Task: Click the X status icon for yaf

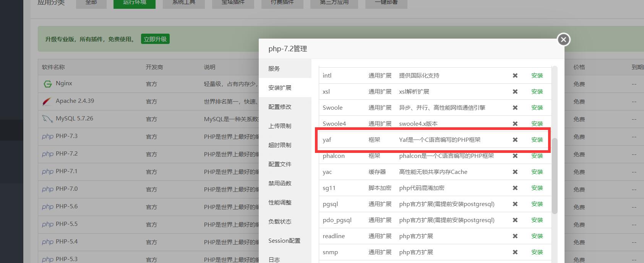Action: tap(515, 140)
